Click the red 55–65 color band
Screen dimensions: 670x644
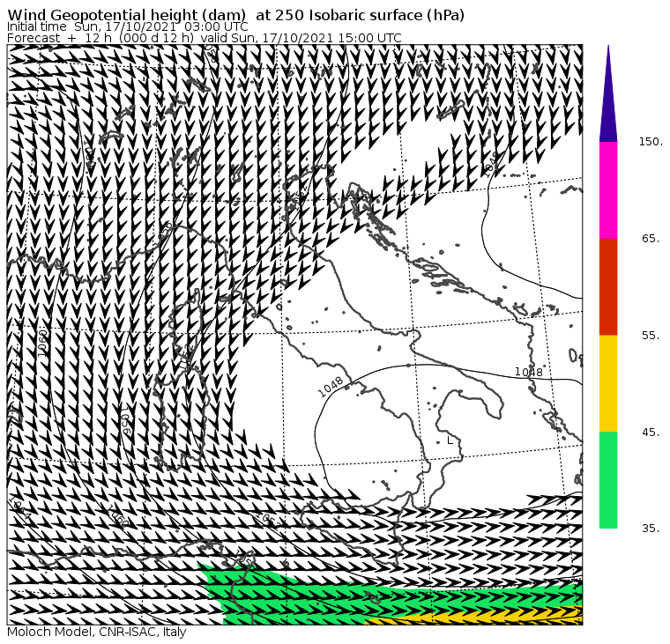click(x=608, y=286)
